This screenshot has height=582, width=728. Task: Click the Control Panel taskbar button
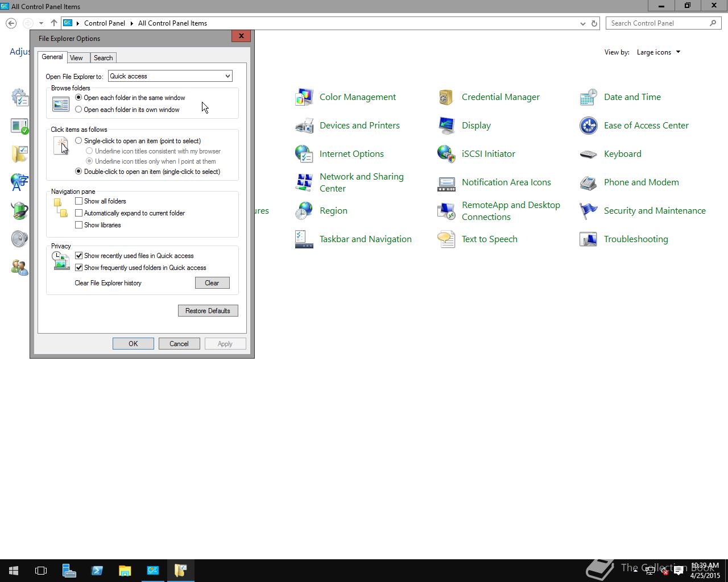click(x=153, y=571)
